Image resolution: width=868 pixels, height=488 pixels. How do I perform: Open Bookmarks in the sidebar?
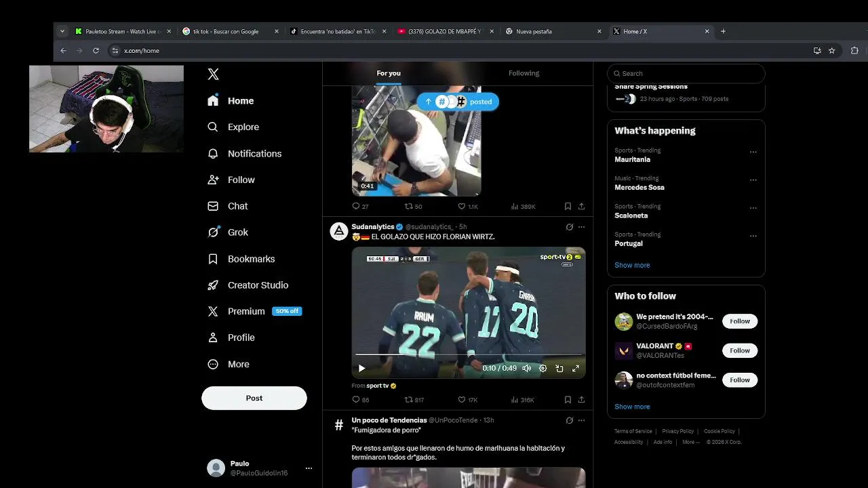(x=241, y=259)
